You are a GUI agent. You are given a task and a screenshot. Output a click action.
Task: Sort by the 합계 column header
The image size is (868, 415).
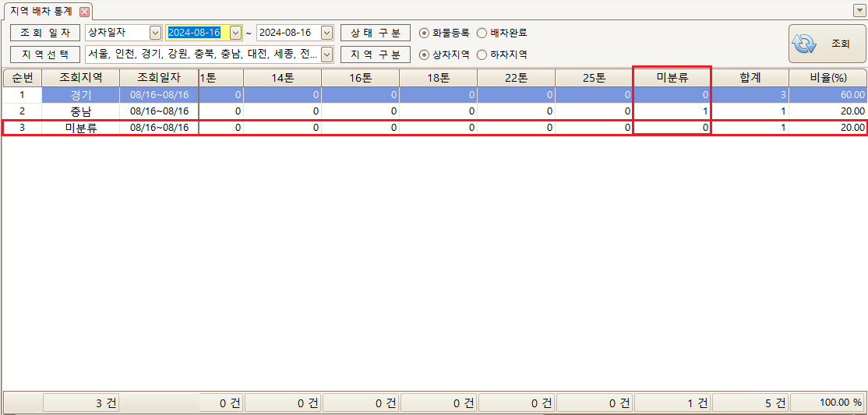pos(750,78)
